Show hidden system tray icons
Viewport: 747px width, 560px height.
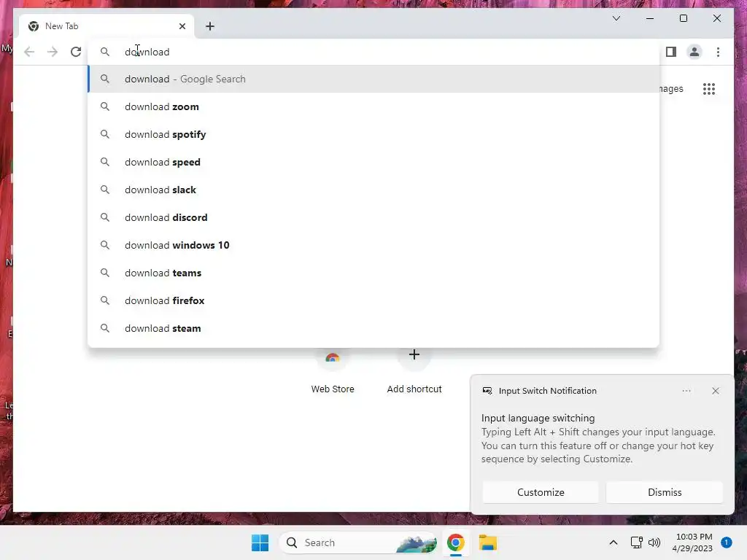click(x=613, y=542)
